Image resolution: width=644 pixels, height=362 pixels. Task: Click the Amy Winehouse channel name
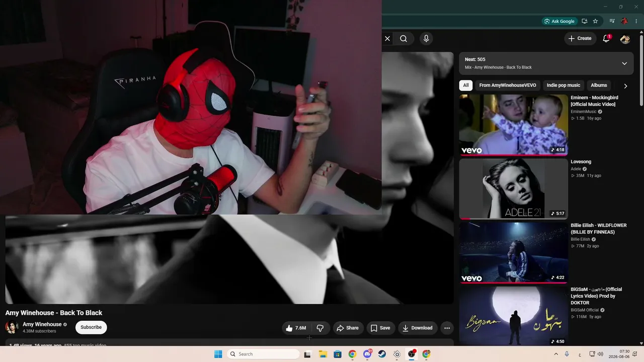coord(42,324)
